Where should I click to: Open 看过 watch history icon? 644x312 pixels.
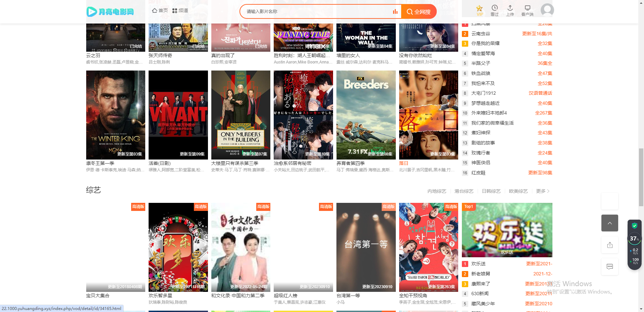(494, 10)
